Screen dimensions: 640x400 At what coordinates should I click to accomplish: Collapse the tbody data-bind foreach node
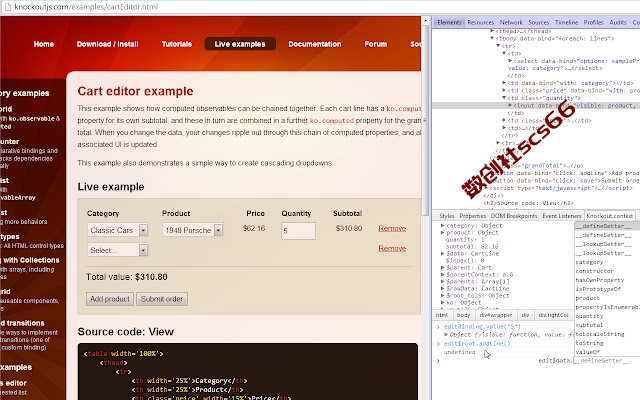[x=492, y=38]
